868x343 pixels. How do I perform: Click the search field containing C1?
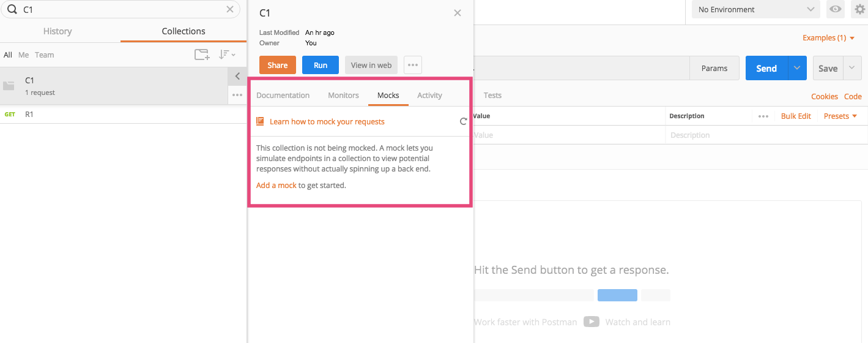121,9
